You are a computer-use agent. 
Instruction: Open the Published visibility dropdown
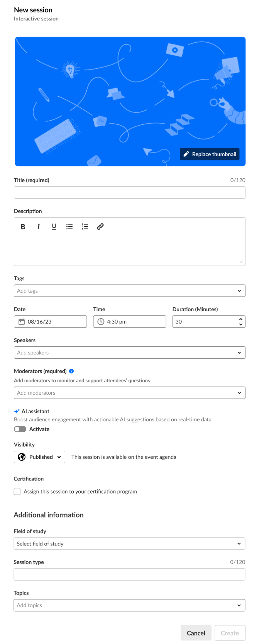39,457
